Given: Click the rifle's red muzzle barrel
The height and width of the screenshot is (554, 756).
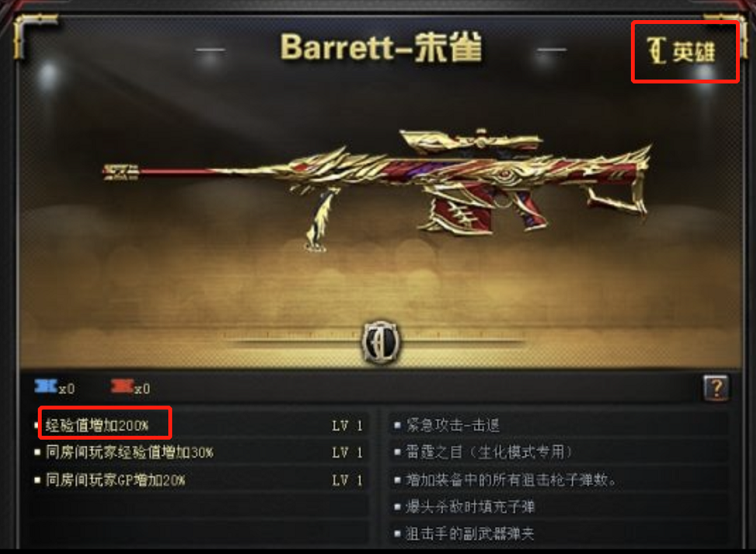Looking at the screenshot, I should click(x=159, y=172).
